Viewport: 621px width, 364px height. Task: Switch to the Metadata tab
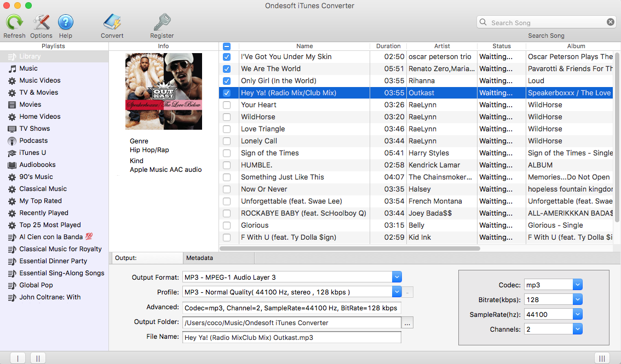pyautogui.click(x=199, y=258)
